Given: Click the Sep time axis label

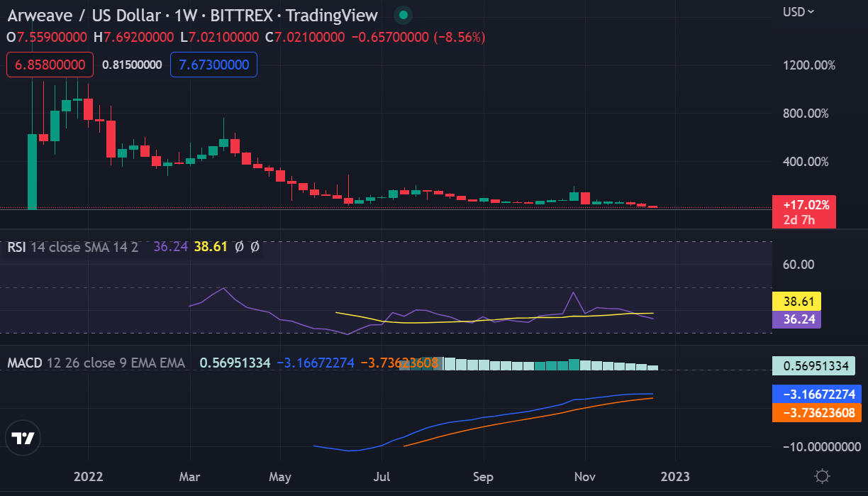Looking at the screenshot, I should [x=483, y=475].
